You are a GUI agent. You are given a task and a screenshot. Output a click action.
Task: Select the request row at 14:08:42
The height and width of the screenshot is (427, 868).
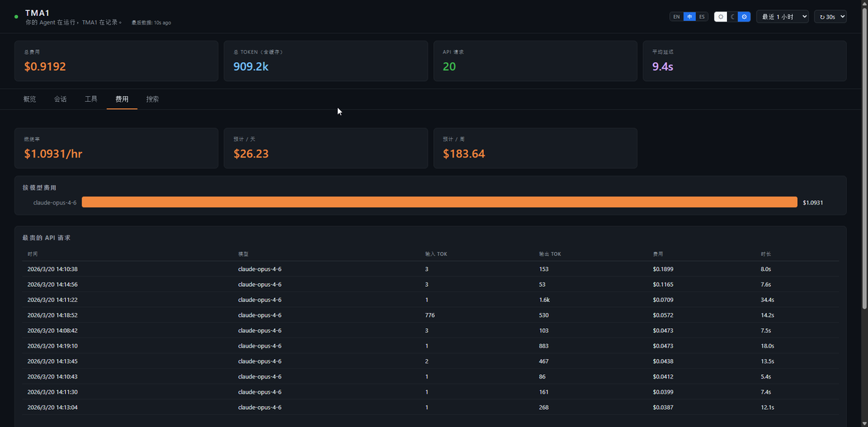tap(430, 330)
